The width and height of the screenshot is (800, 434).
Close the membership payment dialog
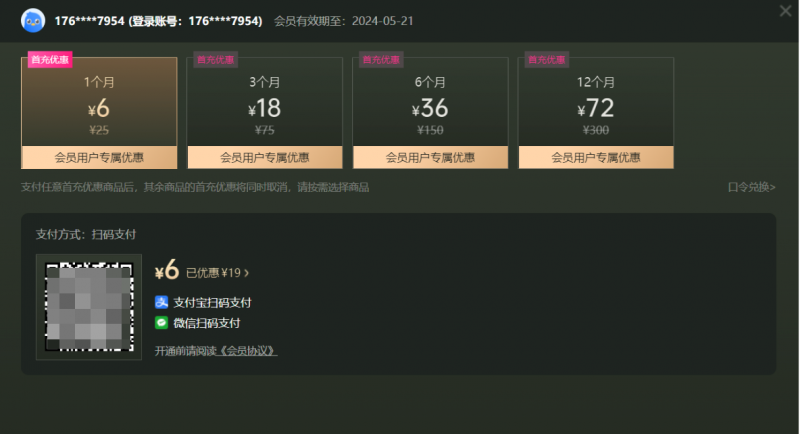coord(785,11)
